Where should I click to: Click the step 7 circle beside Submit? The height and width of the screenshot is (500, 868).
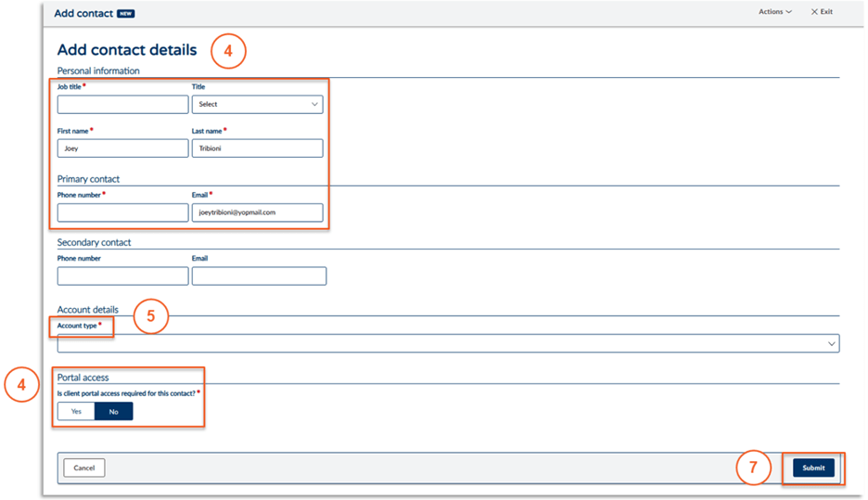pyautogui.click(x=754, y=469)
